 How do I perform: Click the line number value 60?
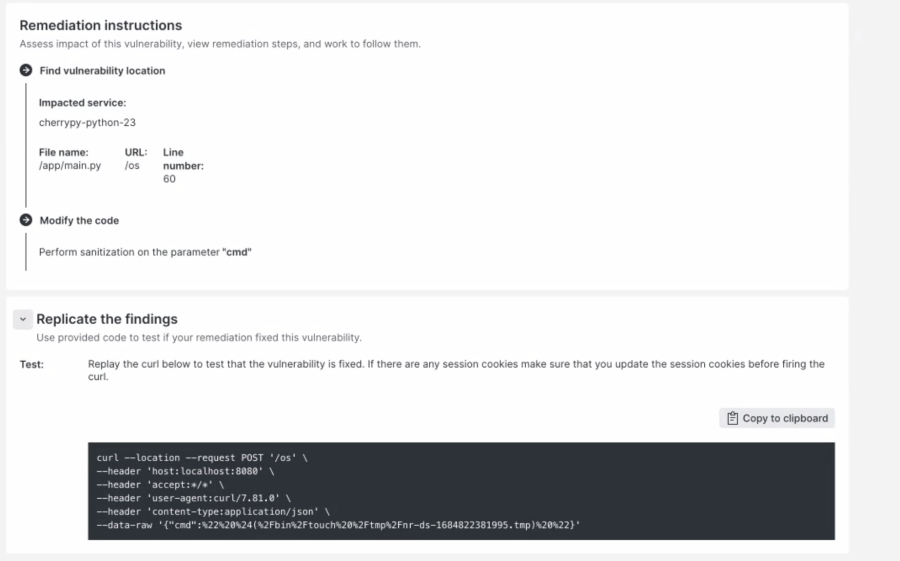[169, 179]
